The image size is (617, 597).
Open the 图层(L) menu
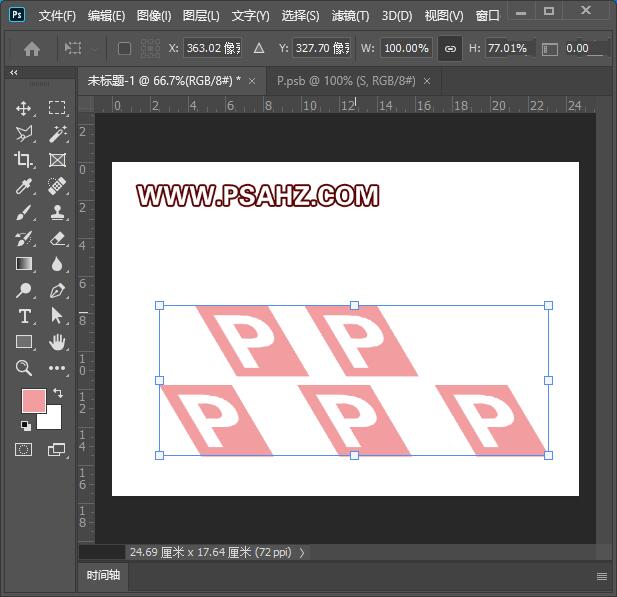coord(201,16)
